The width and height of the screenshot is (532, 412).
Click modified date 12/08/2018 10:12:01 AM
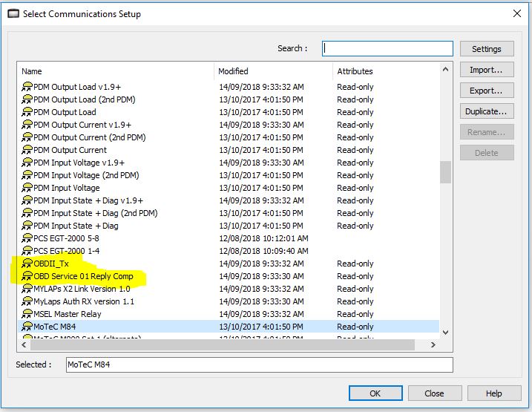tap(263, 238)
